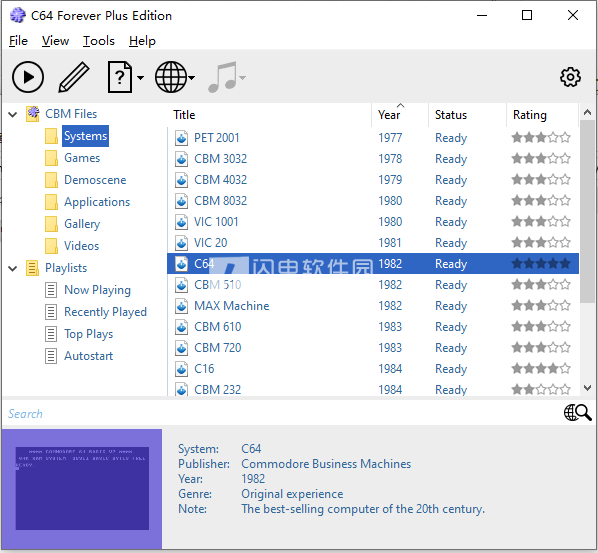Select the CBM 3032 row

click(373, 158)
